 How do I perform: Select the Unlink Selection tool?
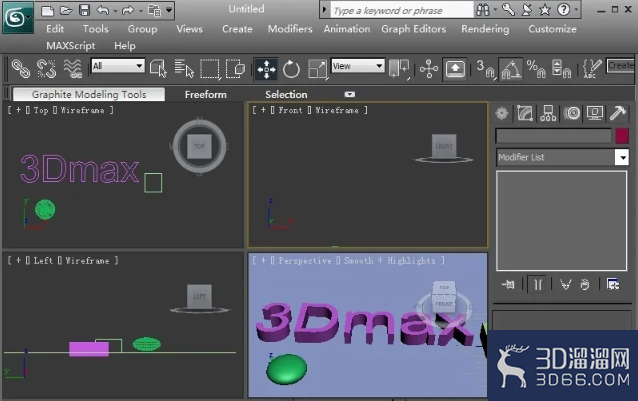(46, 68)
